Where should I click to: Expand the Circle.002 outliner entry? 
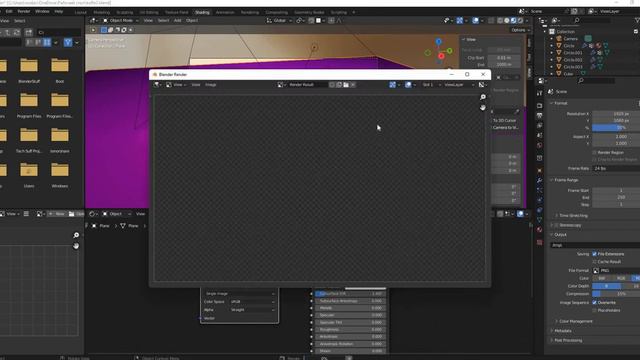pos(551,60)
